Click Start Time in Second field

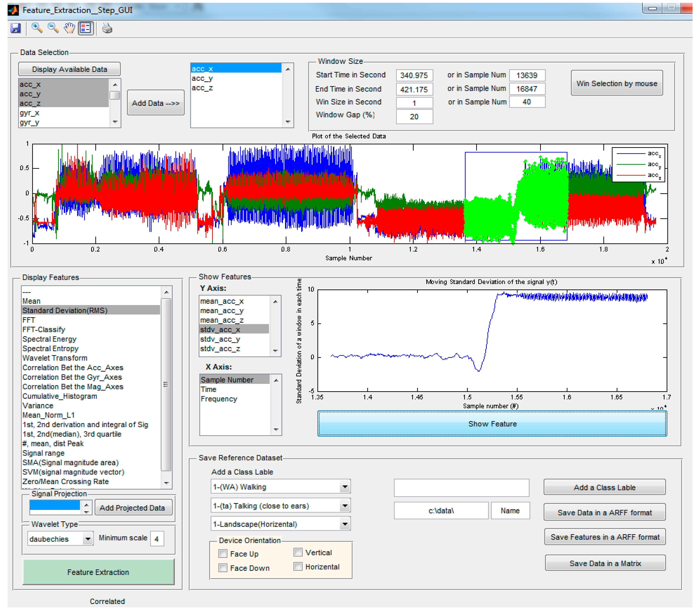coord(414,75)
